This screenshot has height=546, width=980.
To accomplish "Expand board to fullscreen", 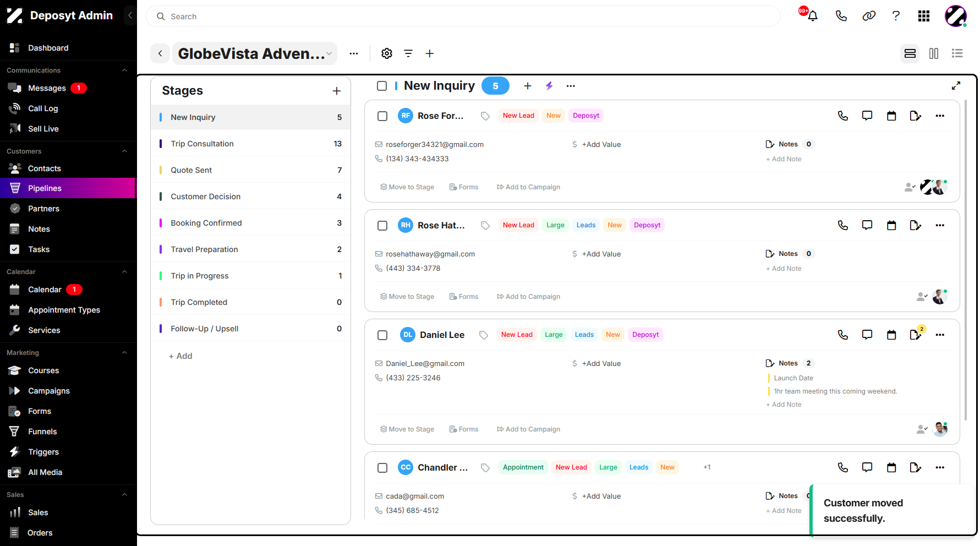I will pyautogui.click(x=956, y=85).
